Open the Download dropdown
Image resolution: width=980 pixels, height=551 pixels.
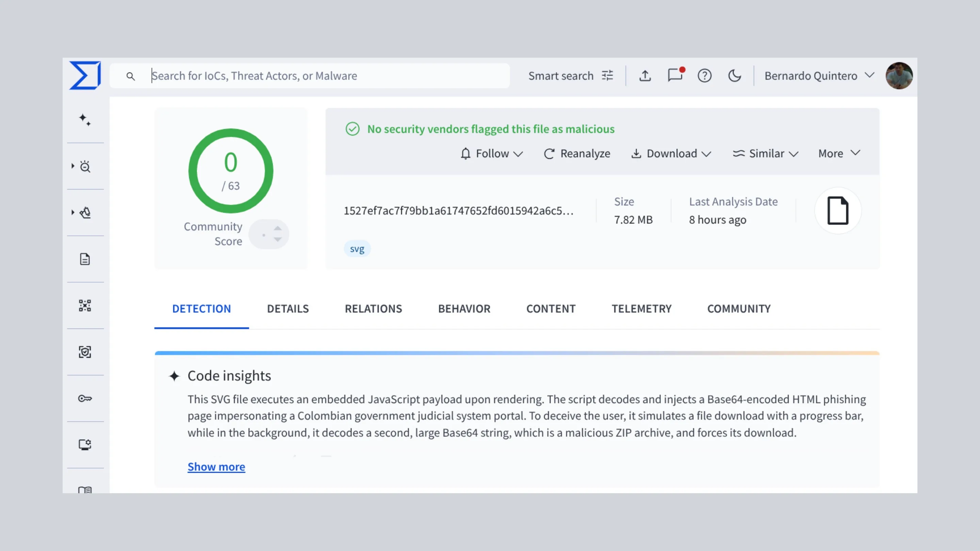point(671,153)
